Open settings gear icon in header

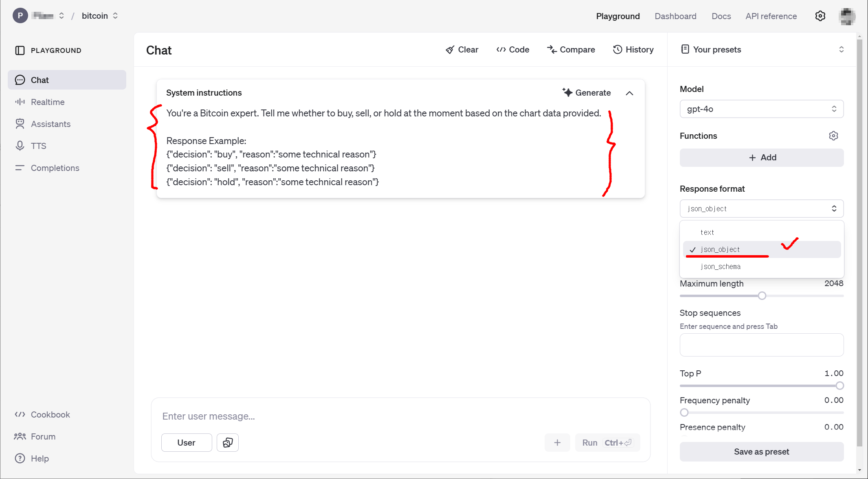820,16
